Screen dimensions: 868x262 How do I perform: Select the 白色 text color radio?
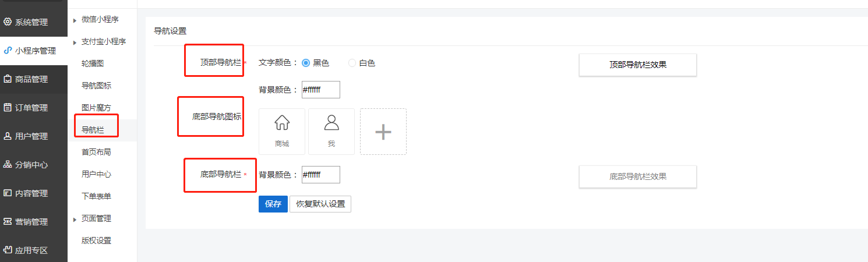tap(352, 63)
